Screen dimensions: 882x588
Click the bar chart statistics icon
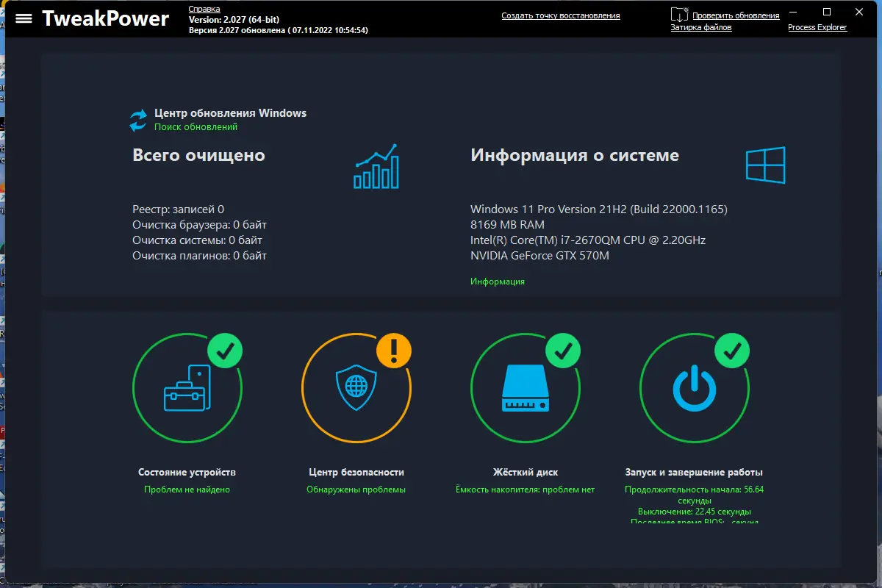coord(376,166)
